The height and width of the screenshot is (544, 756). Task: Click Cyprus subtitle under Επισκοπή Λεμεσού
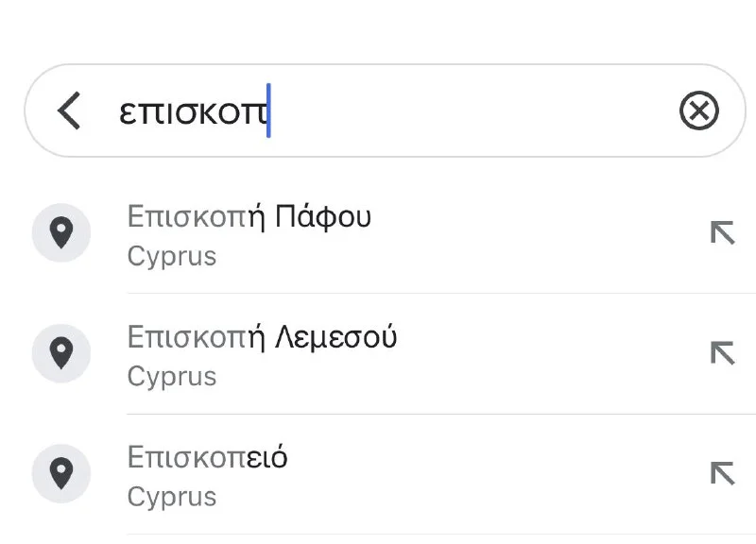tap(171, 377)
